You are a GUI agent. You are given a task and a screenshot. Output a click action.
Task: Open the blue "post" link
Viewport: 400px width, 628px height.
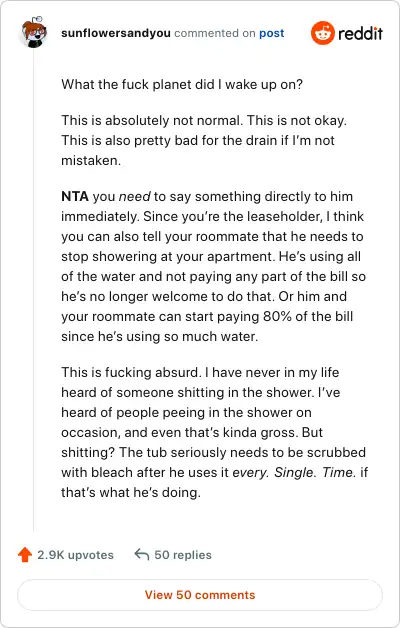point(271,33)
